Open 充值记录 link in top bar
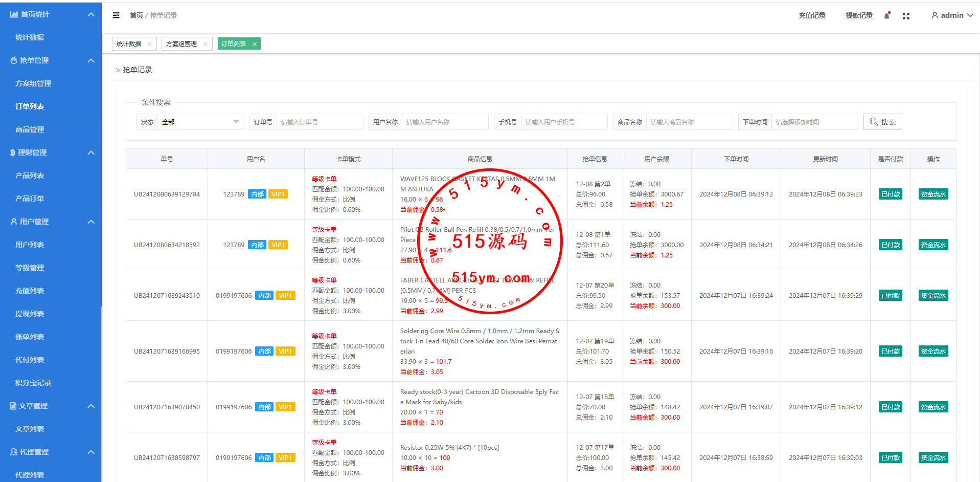980x482 pixels. click(812, 15)
